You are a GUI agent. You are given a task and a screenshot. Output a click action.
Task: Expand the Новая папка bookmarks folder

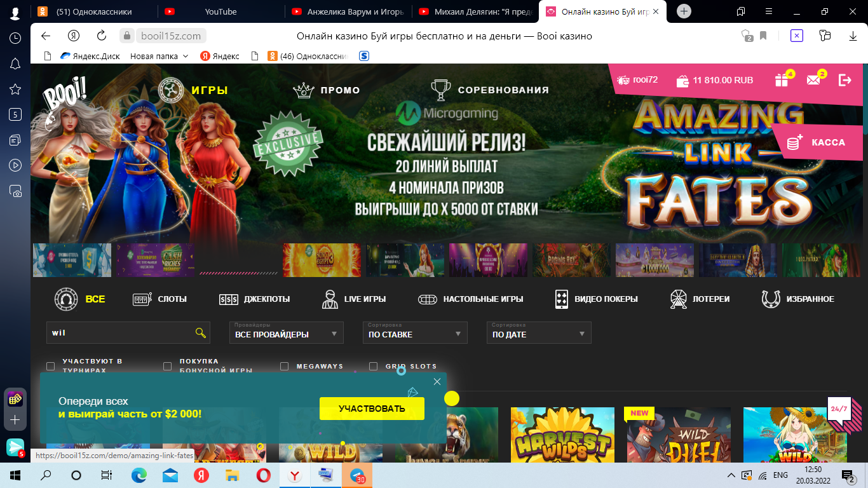point(159,56)
